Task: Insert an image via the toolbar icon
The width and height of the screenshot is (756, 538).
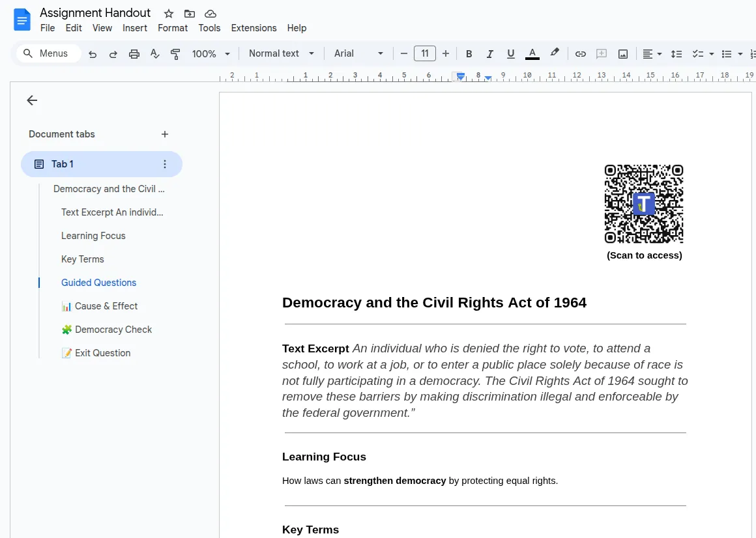Action: pos(622,53)
